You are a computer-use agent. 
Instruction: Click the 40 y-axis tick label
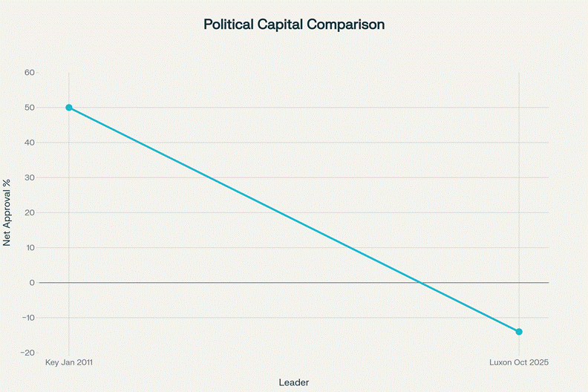[x=30, y=143]
